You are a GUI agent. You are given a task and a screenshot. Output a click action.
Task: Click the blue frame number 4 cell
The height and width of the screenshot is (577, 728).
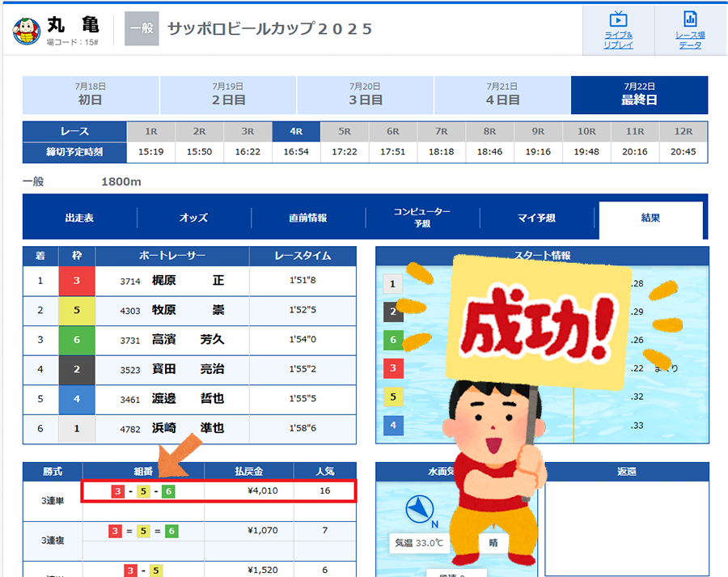pyautogui.click(x=77, y=399)
